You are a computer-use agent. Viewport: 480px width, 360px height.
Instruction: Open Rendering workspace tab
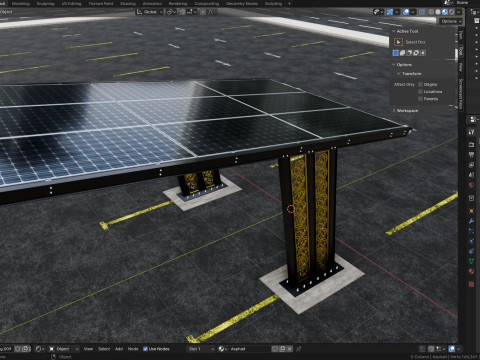pos(178,4)
